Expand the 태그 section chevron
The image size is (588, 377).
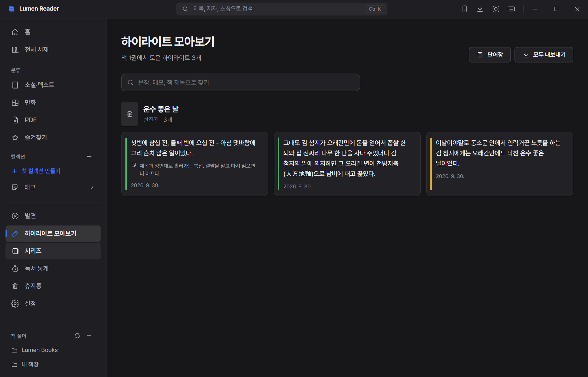92,187
